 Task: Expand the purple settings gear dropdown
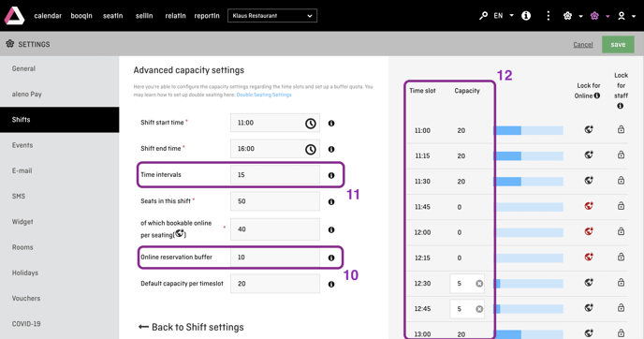click(x=600, y=16)
